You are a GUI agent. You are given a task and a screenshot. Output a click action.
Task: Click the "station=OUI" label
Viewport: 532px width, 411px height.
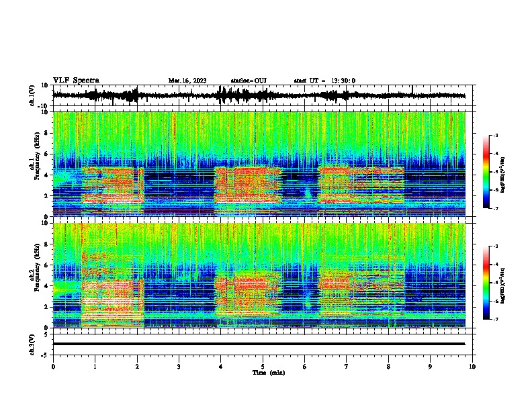point(249,81)
